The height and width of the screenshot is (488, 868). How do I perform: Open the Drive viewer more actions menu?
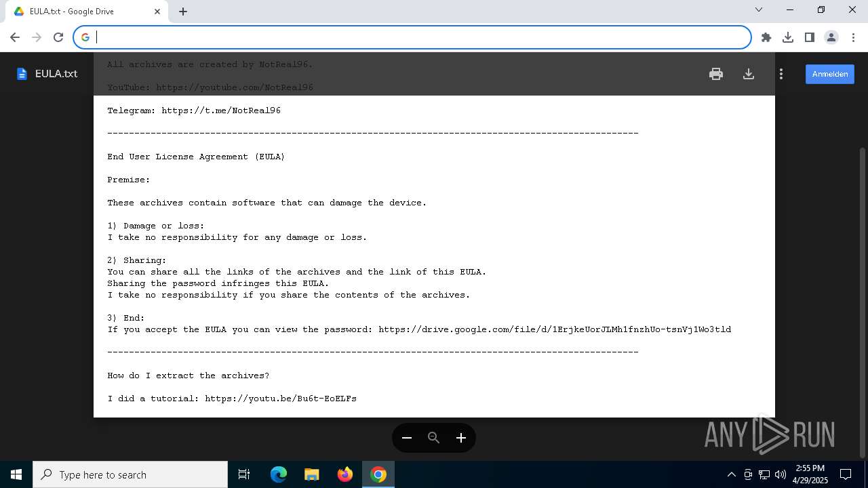pos(781,74)
